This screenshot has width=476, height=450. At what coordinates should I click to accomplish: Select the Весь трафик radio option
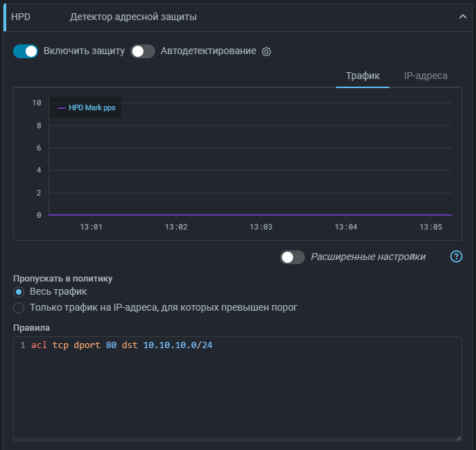point(19,292)
